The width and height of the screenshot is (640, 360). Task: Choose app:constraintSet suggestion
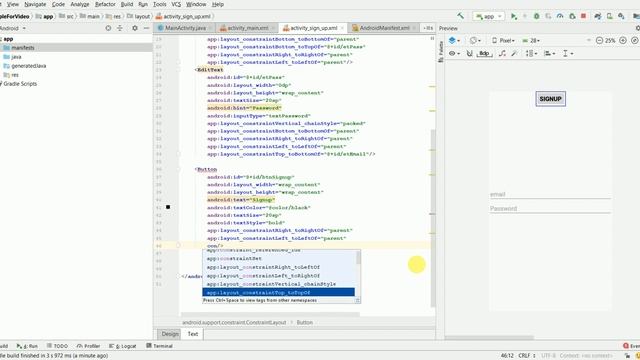[x=278, y=258]
